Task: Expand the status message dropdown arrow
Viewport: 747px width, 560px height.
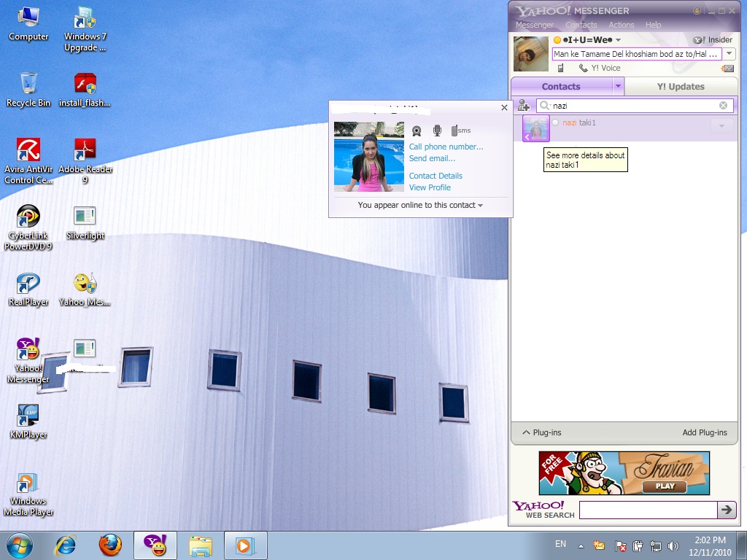Action: 729,54
